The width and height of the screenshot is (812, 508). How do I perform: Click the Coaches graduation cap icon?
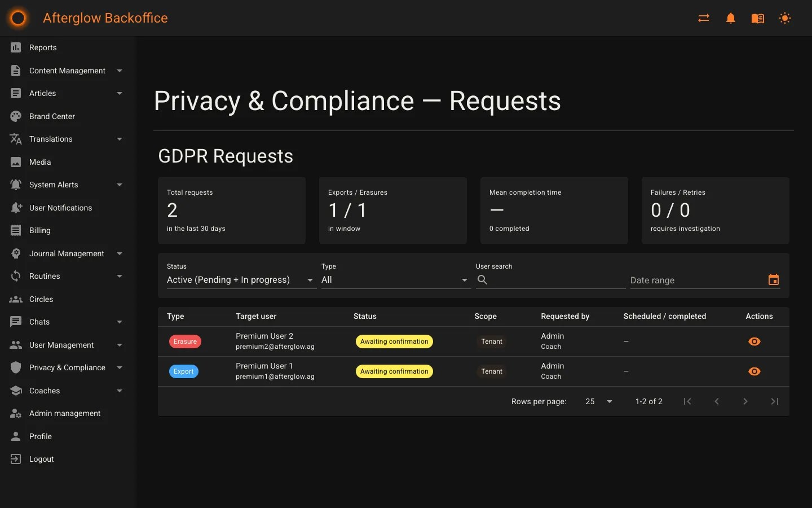point(16,391)
